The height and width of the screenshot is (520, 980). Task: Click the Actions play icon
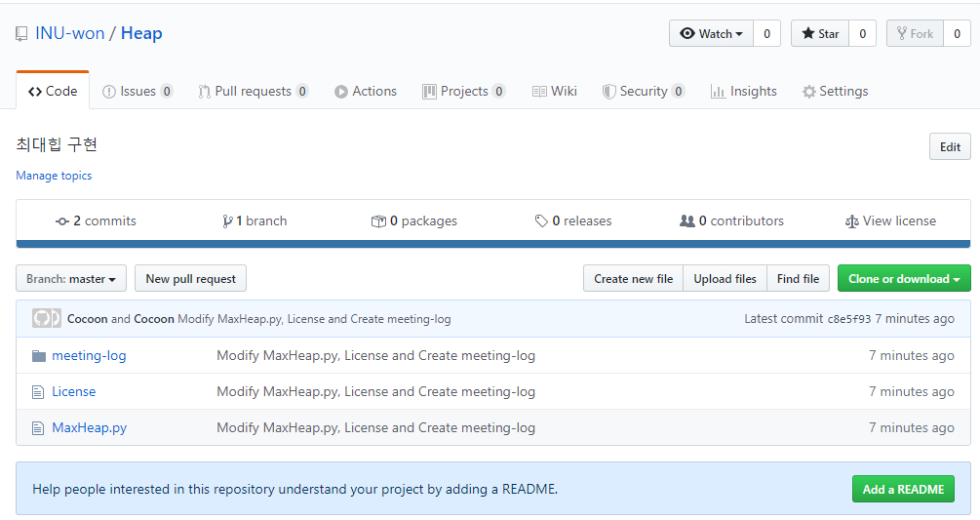(x=341, y=92)
